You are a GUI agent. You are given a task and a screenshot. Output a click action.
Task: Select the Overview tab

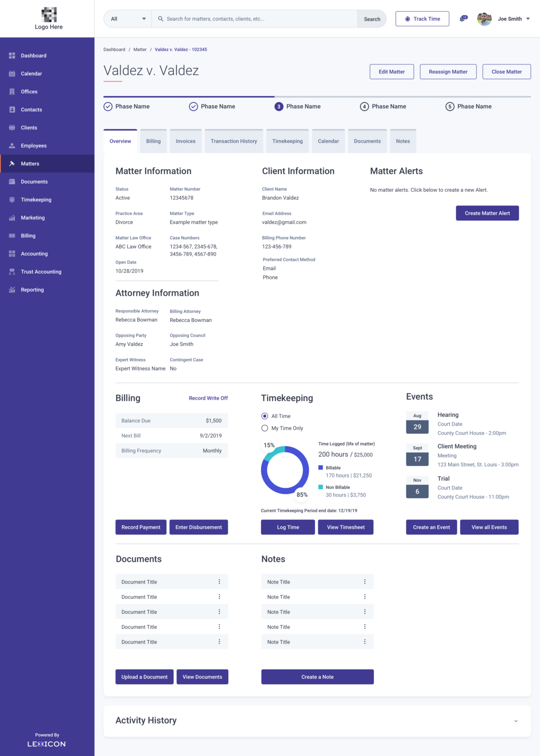point(120,141)
